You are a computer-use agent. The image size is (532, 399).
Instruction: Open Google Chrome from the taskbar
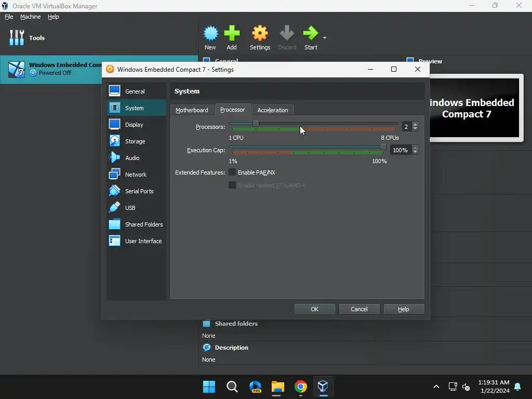point(301,387)
